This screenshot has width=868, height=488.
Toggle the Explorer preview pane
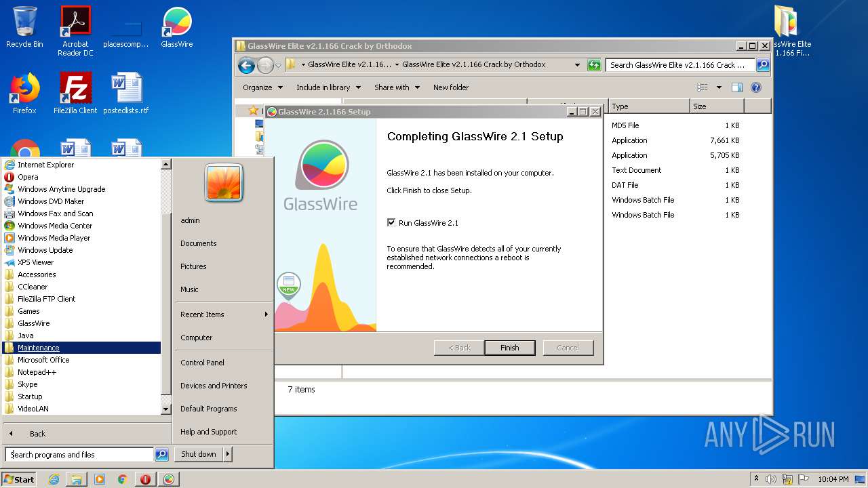point(737,87)
